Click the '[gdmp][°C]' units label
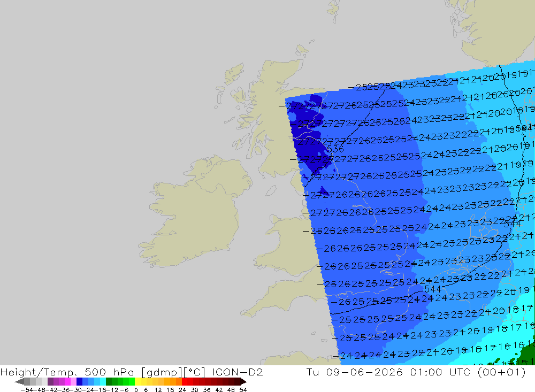Screen dimensions: 535x392 pyautogui.click(x=173, y=372)
